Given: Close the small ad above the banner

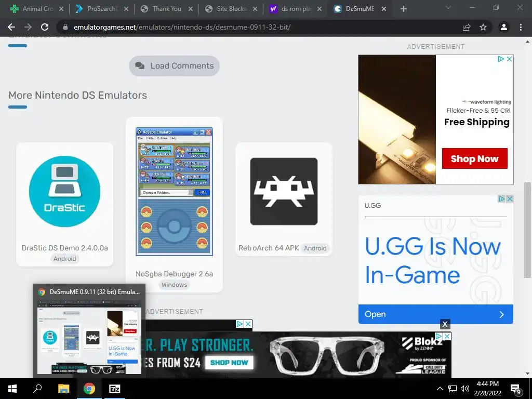Looking at the screenshot, I should 248,324.
